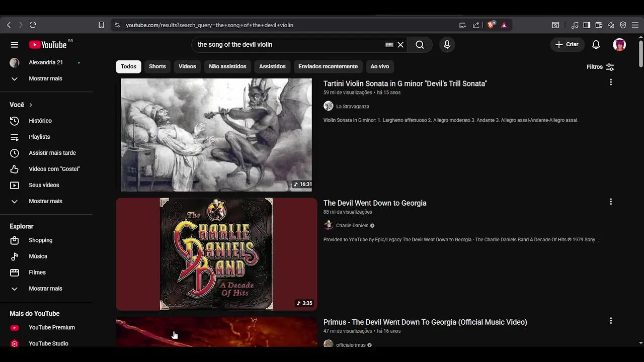
Task: Open the Brave Shields lion icon
Action: click(x=491, y=25)
